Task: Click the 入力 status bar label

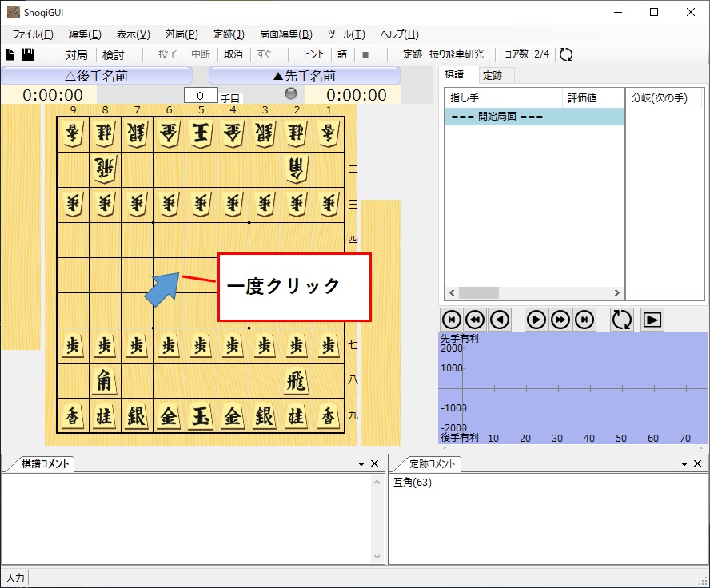Action: pyautogui.click(x=15, y=578)
